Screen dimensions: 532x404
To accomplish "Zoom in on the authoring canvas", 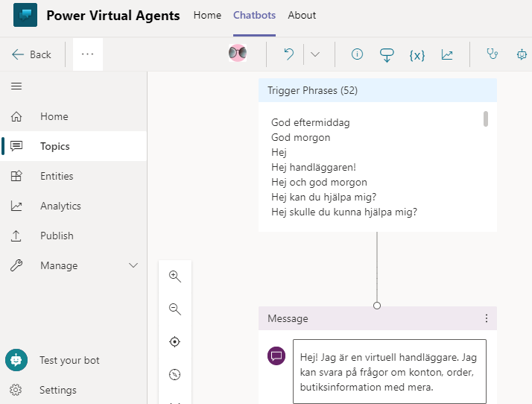I will pos(175,277).
